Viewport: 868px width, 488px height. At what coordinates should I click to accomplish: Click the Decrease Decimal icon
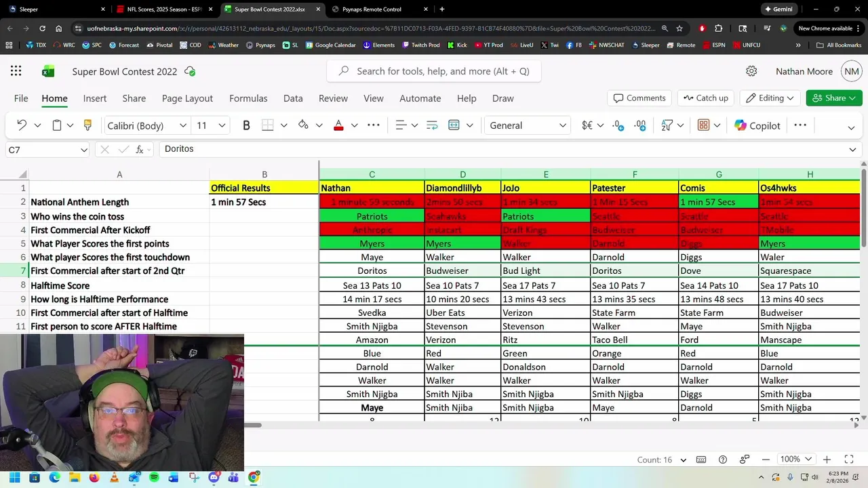pyautogui.click(x=640, y=125)
